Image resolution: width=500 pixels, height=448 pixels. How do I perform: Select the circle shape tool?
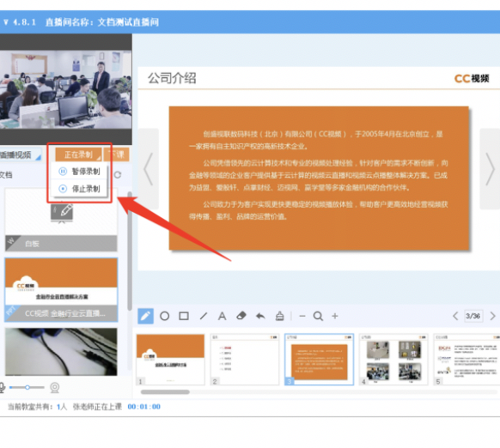(x=165, y=316)
